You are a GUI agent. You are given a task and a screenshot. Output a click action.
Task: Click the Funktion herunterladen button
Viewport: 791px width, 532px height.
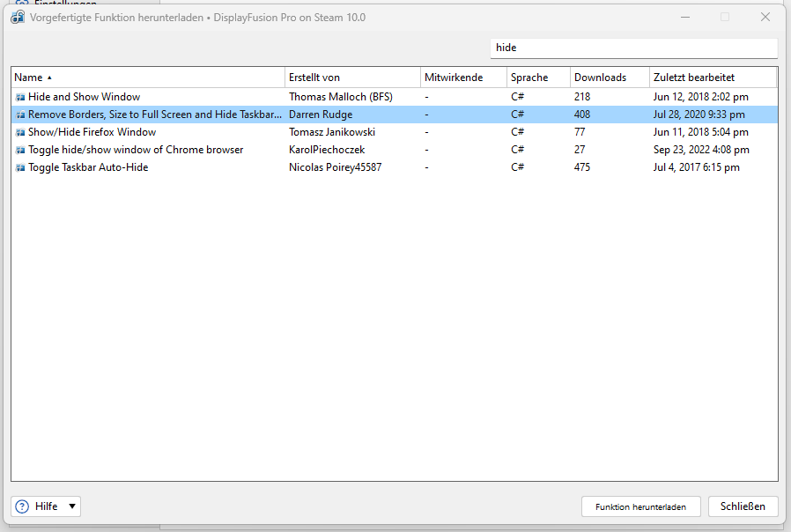[640, 506]
